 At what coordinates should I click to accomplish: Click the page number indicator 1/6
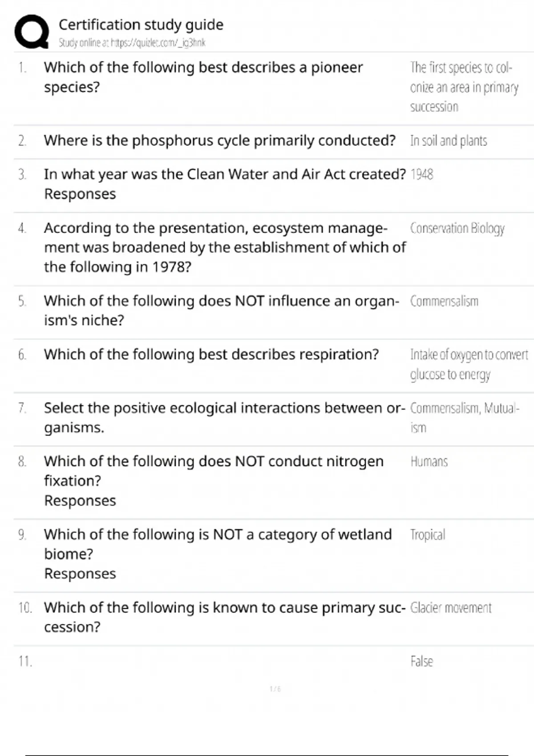(x=275, y=689)
